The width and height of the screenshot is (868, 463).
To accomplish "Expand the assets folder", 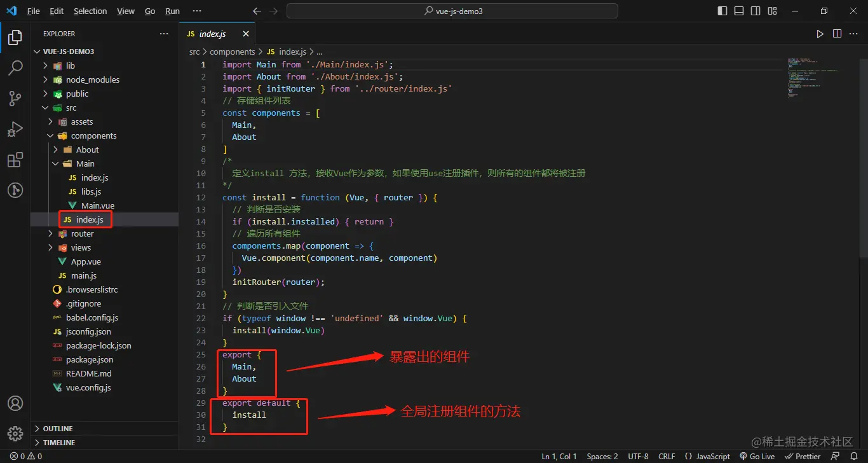I will 82,121.
